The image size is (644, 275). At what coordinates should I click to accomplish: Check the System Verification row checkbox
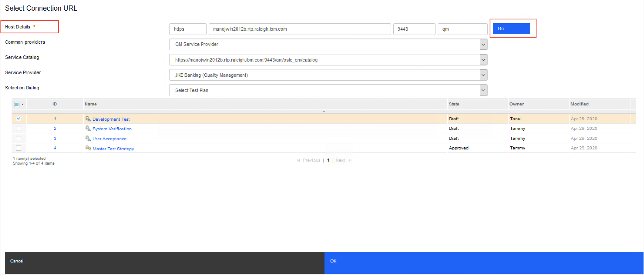pos(19,128)
